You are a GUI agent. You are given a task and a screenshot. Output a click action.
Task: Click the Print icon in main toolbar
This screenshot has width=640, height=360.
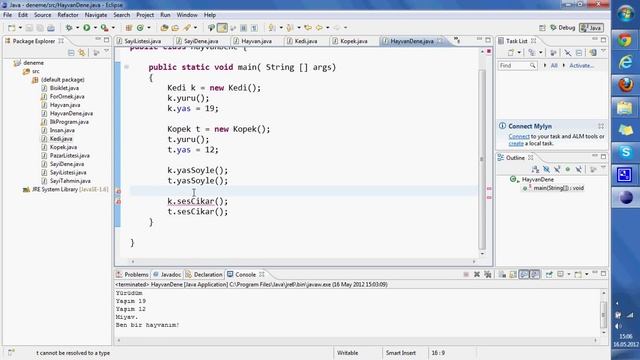(x=51, y=28)
